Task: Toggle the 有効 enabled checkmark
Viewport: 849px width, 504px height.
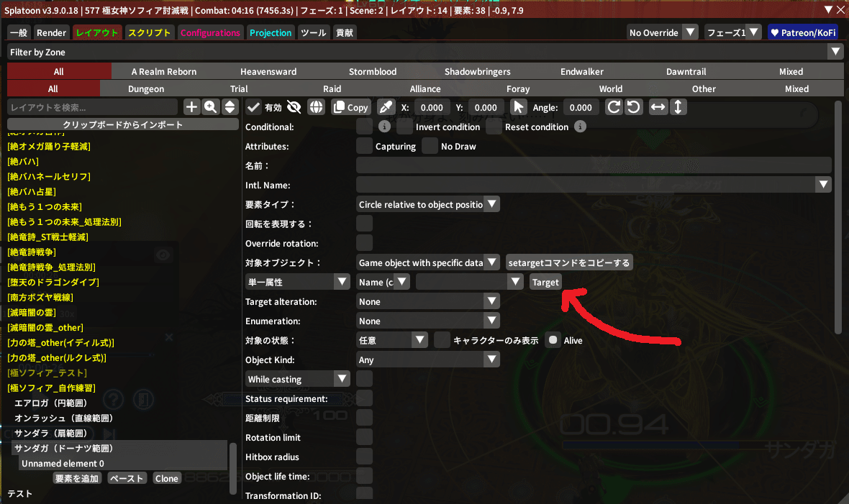Action: pyautogui.click(x=253, y=107)
